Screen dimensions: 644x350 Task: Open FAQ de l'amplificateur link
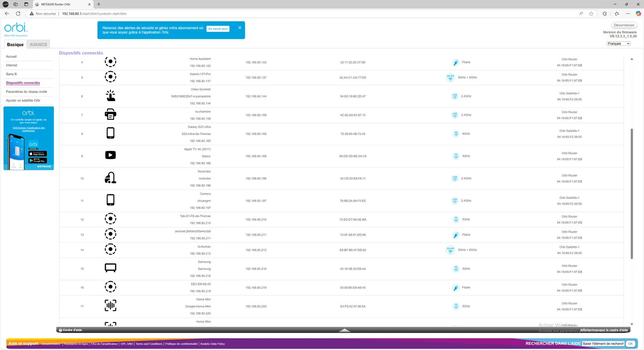pyautogui.click(x=104, y=344)
